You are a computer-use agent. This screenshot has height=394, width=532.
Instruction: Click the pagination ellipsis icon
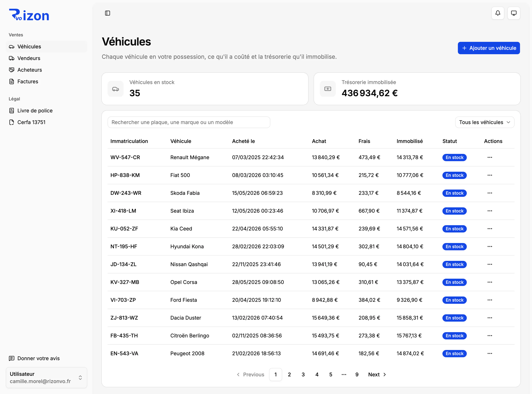tap(344, 375)
